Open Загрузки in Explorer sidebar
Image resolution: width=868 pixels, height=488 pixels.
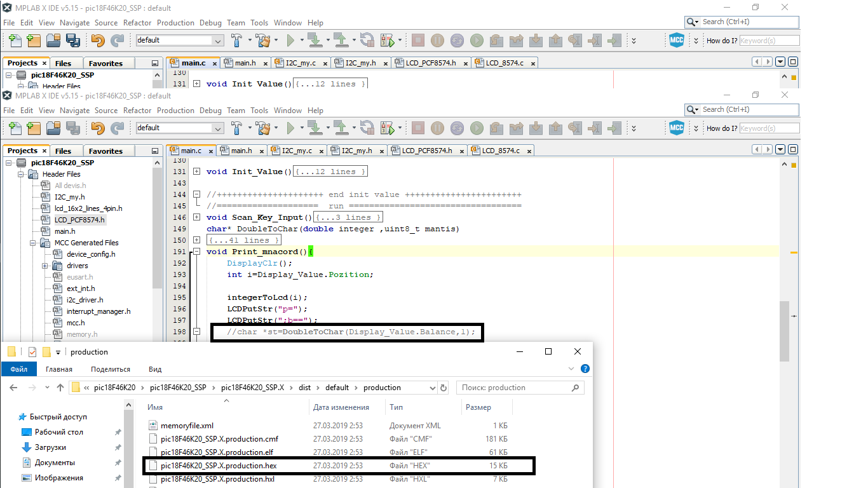click(x=50, y=447)
